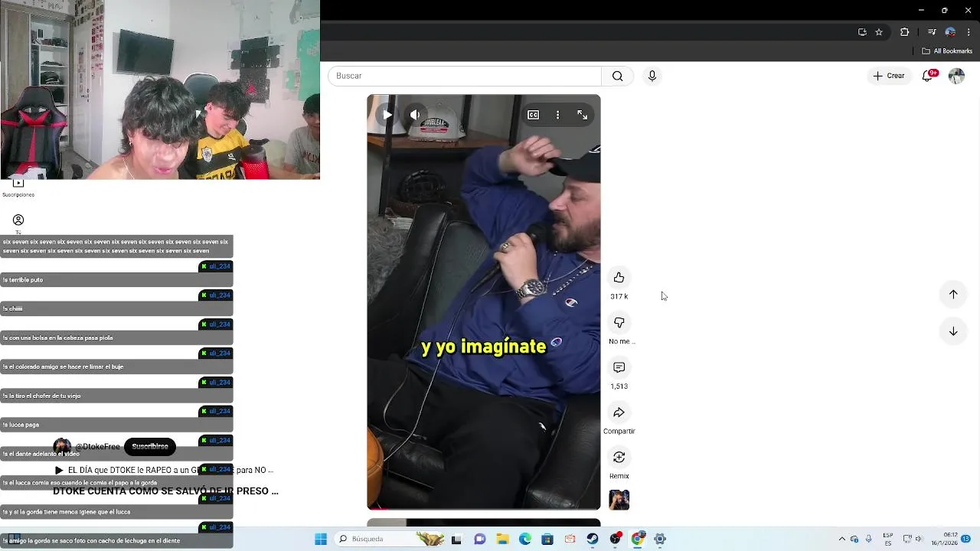Open Microsoft Store from the taskbar
The height and width of the screenshot is (551, 980).
547,539
